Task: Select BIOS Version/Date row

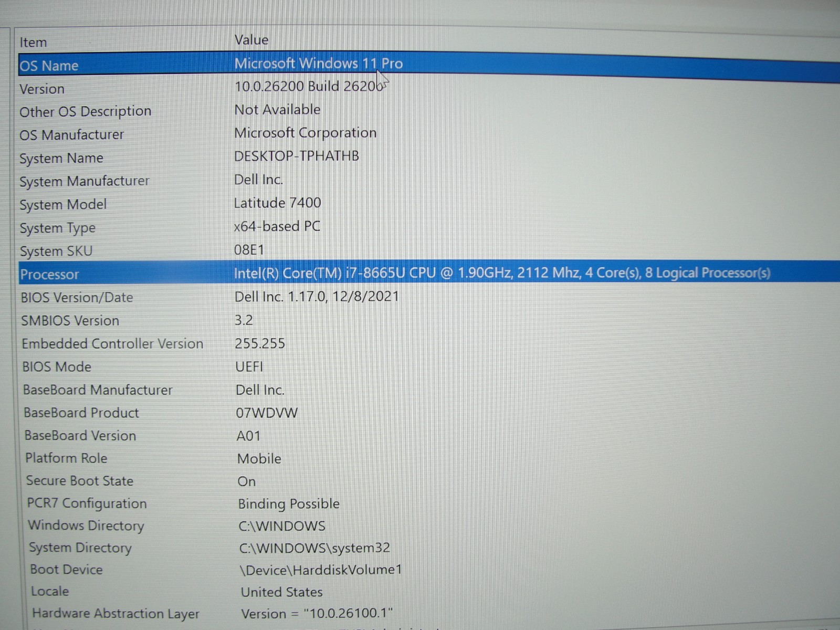Action: pyautogui.click(x=77, y=298)
